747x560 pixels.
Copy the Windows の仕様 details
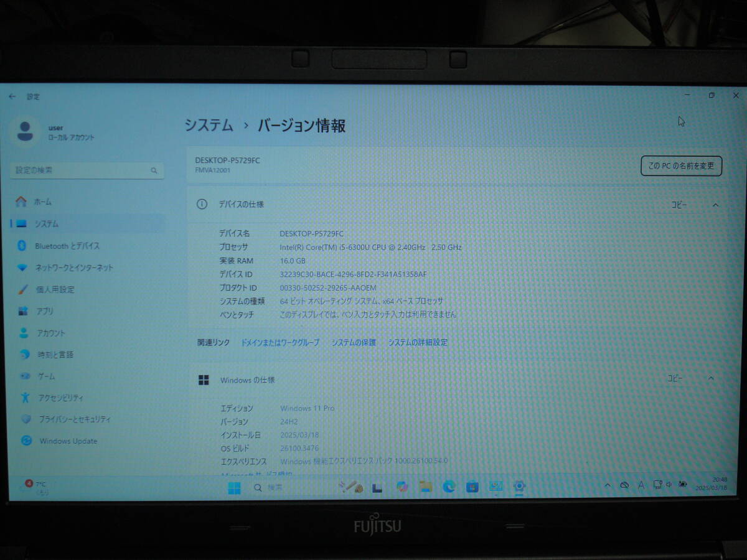click(675, 378)
